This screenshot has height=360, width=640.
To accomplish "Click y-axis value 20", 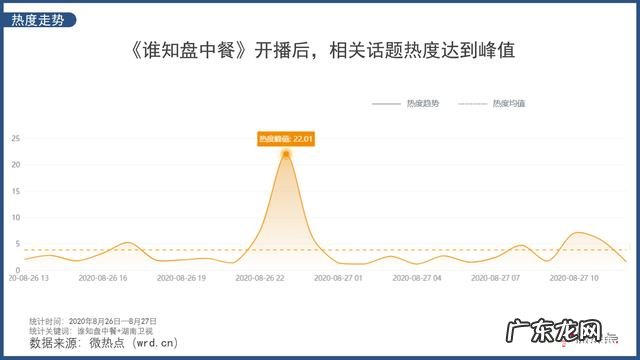I will pos(16,165).
